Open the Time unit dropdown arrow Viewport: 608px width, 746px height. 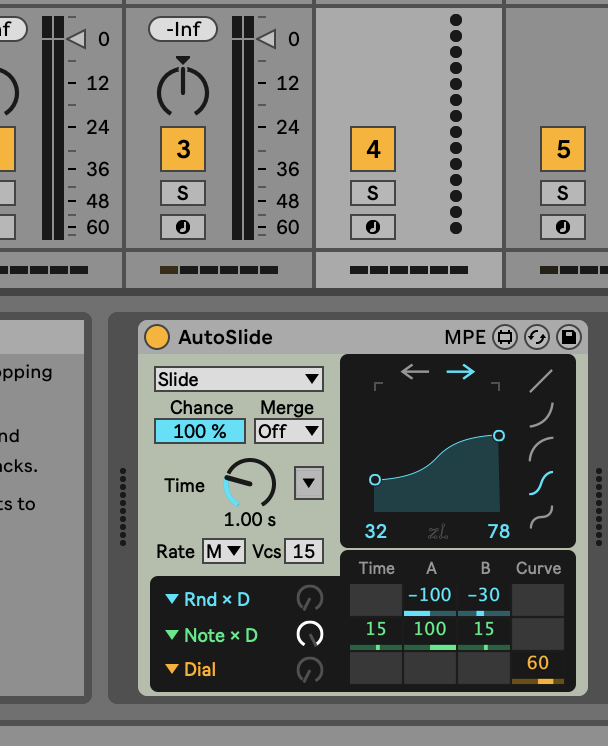point(309,483)
